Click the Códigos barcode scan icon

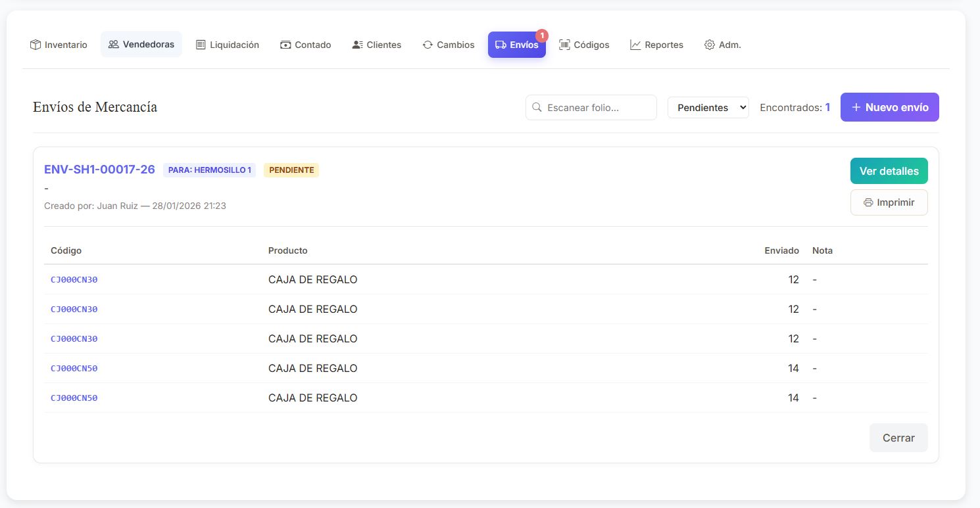(564, 45)
